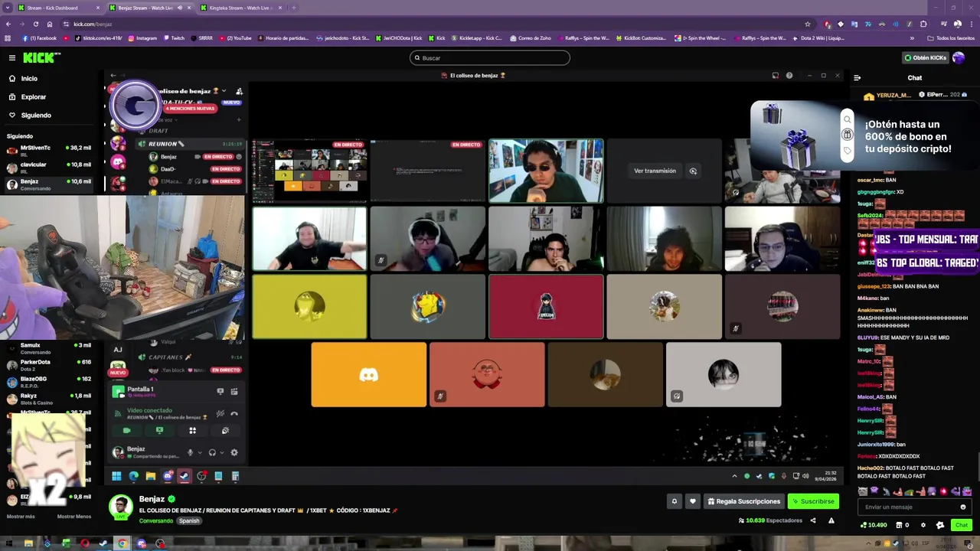Click the stream notification bell button
The width and height of the screenshot is (980, 551).
coord(675,501)
